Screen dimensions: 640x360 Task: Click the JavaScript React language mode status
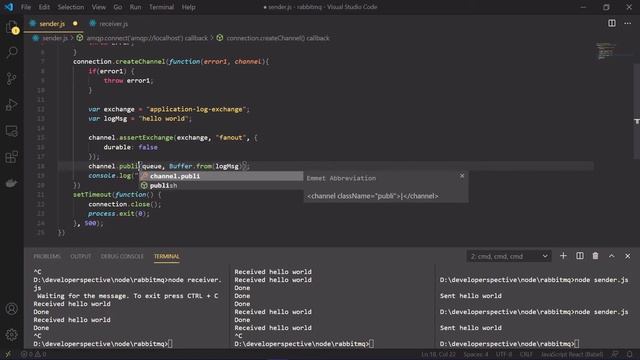tap(572, 354)
